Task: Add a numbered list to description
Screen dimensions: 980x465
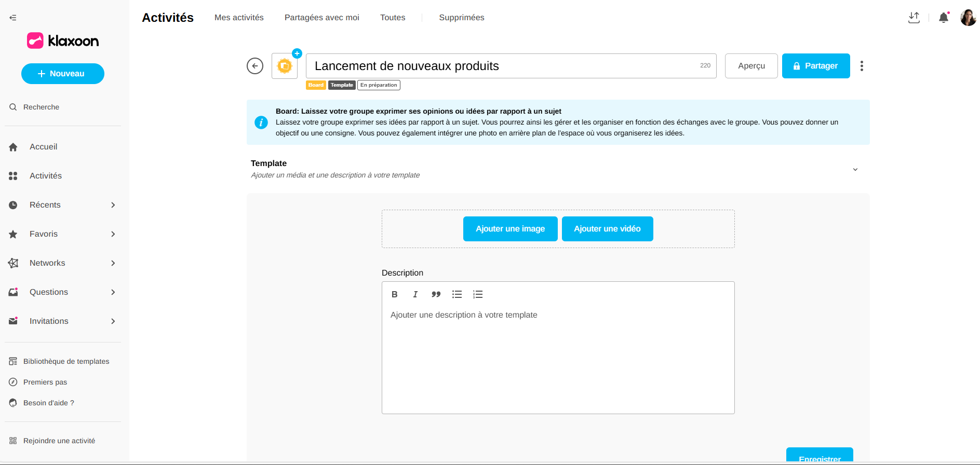Action: (478, 294)
